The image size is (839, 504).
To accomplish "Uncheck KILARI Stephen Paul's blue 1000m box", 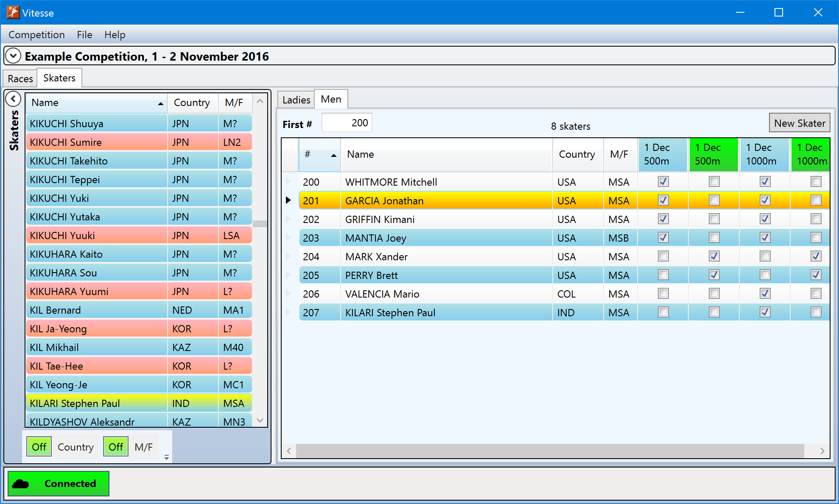I will (x=765, y=312).
